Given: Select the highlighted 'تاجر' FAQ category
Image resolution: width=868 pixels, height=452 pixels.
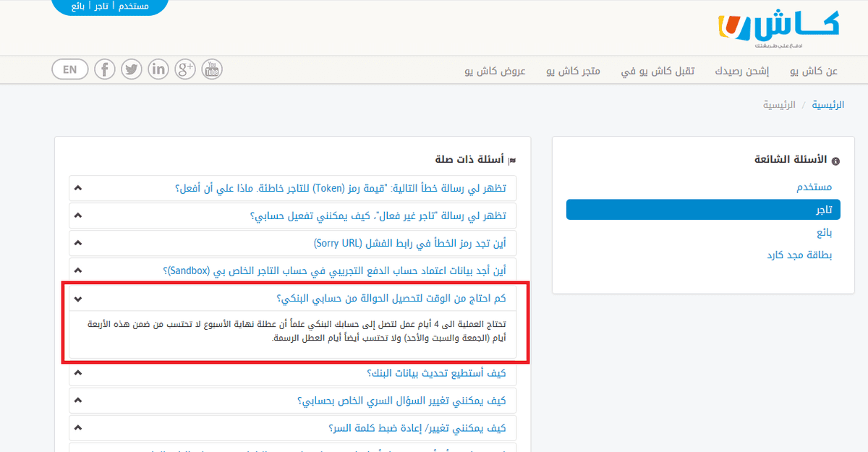Looking at the screenshot, I should (x=824, y=210).
